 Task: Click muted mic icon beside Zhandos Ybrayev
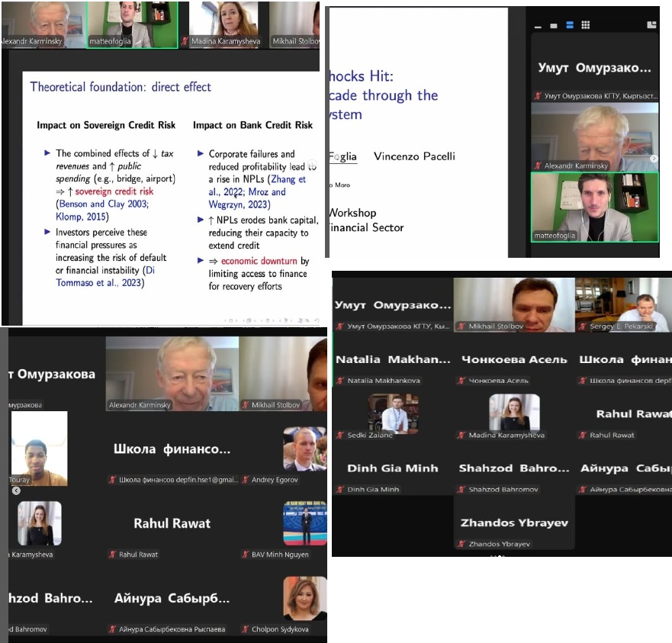461,544
